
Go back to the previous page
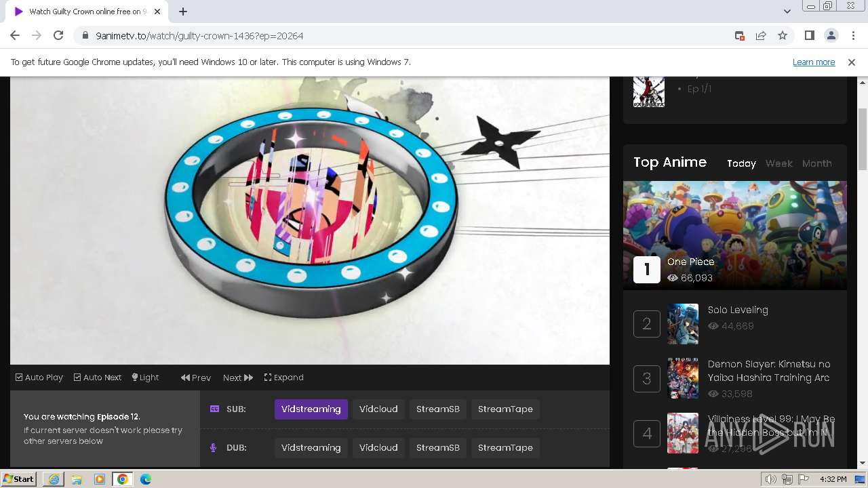tap(15, 36)
